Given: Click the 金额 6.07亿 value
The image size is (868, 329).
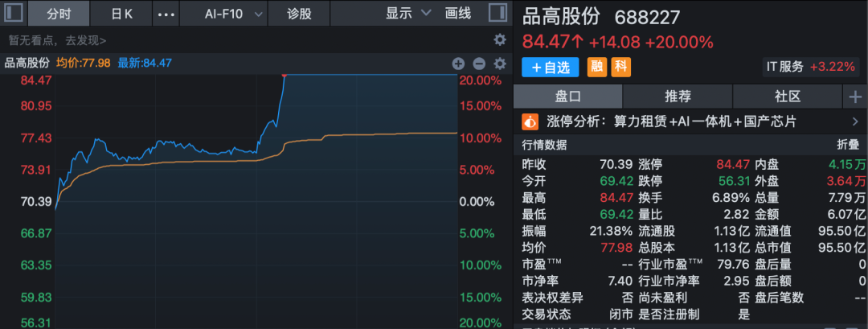Looking at the screenshot, I should coord(847,214).
